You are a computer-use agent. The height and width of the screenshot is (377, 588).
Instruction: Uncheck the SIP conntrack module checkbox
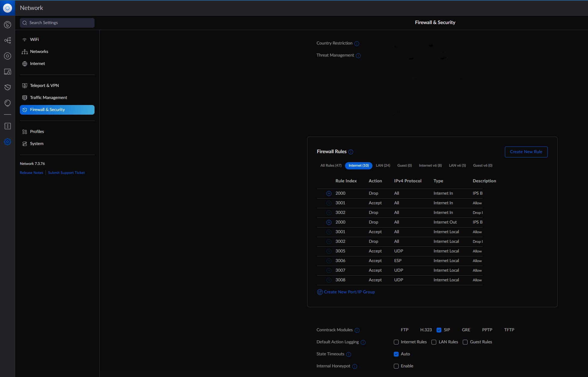click(x=439, y=330)
